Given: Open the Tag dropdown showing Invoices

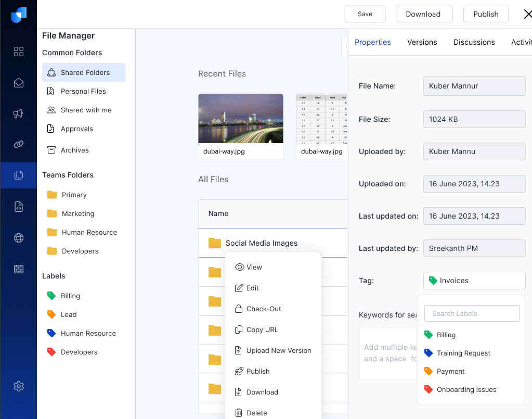Looking at the screenshot, I should [474, 281].
